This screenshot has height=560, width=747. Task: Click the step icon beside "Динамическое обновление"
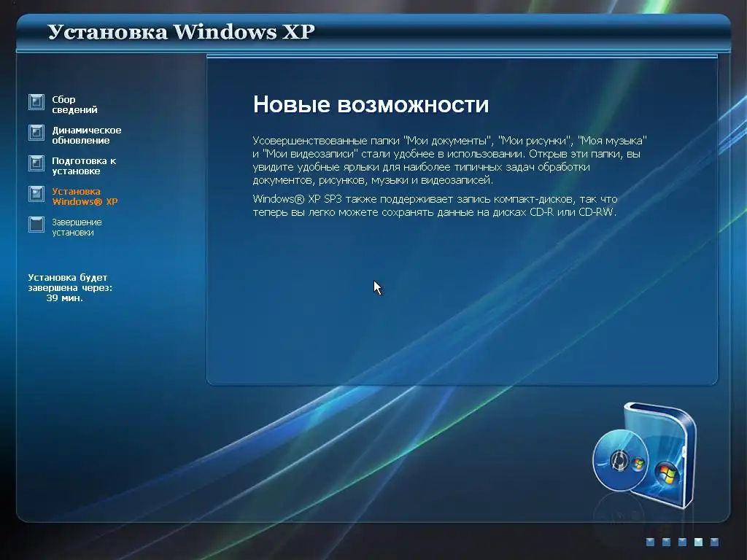(x=36, y=133)
